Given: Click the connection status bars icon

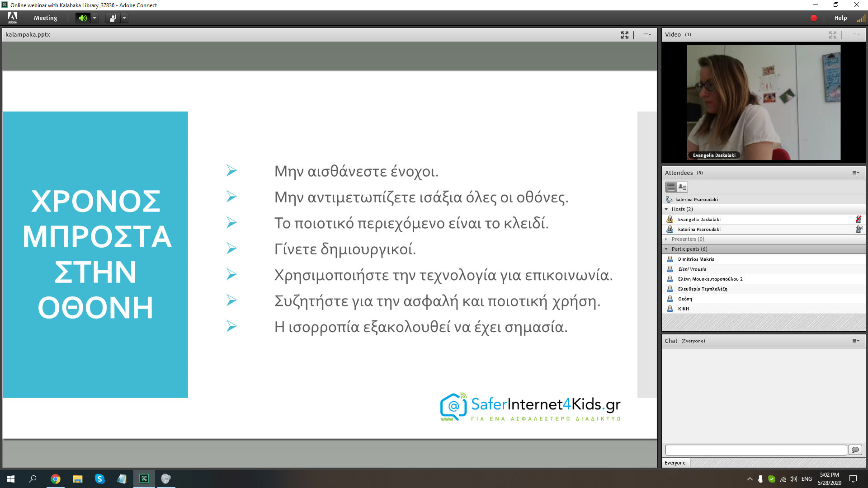Looking at the screenshot, I should (x=861, y=18).
